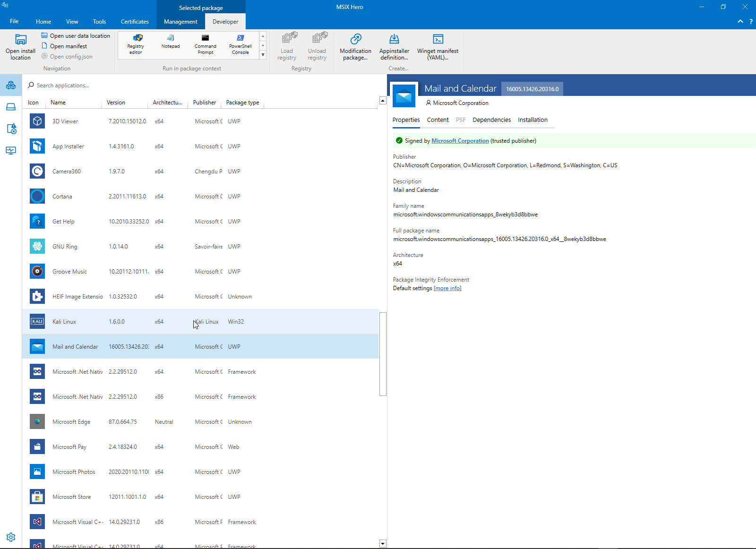Viewport: 756px width, 549px height.
Task: Expand the Run in package context gallery
Action: click(263, 54)
